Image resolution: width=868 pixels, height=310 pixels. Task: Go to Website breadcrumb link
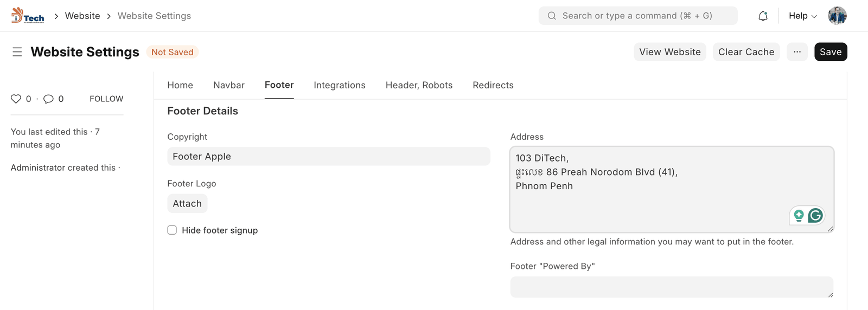[82, 16]
